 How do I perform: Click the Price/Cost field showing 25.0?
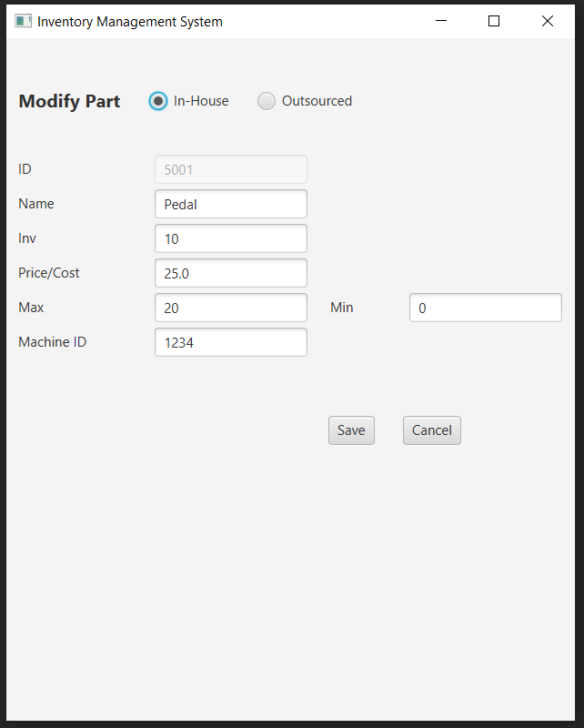(x=230, y=273)
